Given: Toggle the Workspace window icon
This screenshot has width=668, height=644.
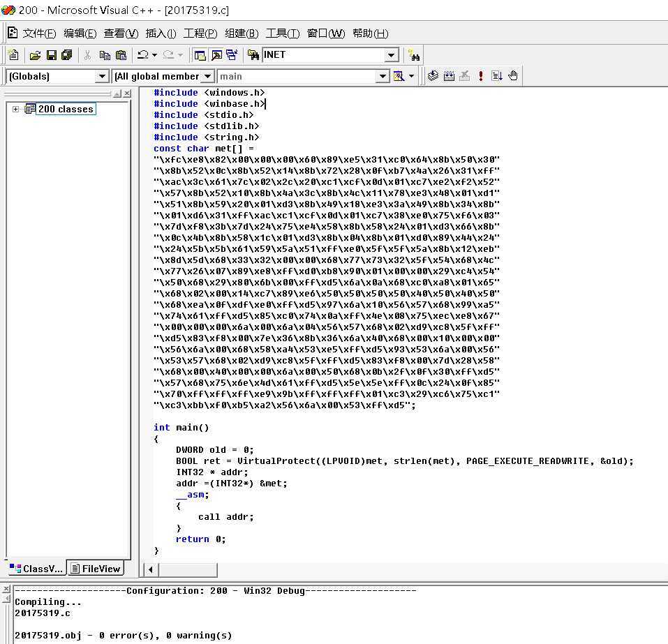Looking at the screenshot, I should coord(200,55).
